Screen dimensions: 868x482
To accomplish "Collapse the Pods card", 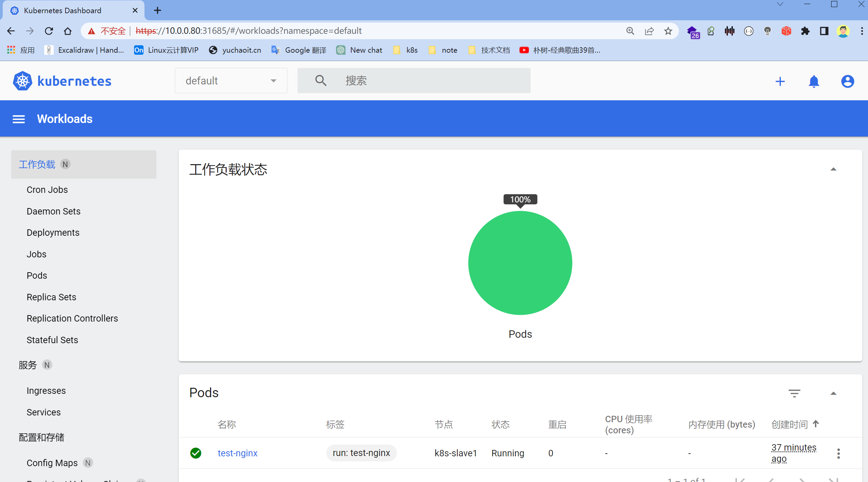I will 833,393.
